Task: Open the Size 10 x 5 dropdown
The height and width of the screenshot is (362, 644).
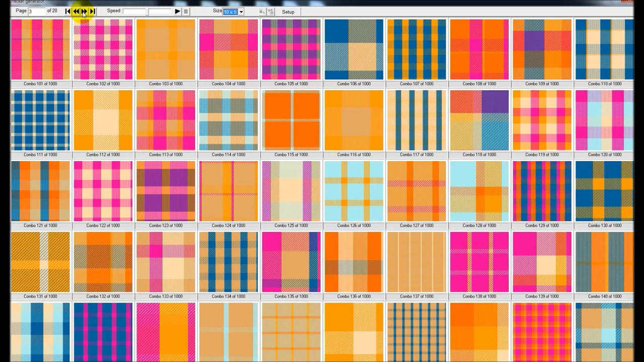Action: pos(233,12)
